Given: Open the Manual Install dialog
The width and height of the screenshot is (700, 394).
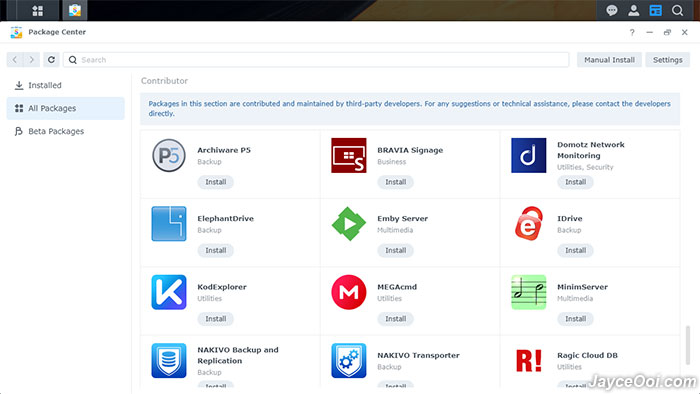Looking at the screenshot, I should (609, 60).
